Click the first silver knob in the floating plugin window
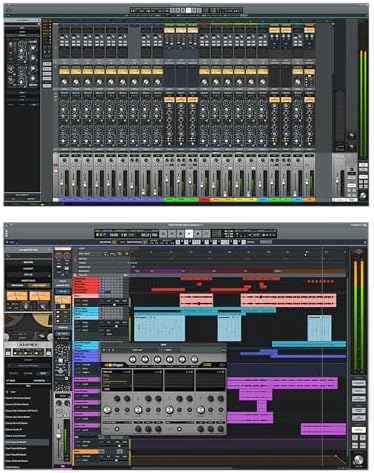This screenshot has height=473, width=374. pos(133,359)
